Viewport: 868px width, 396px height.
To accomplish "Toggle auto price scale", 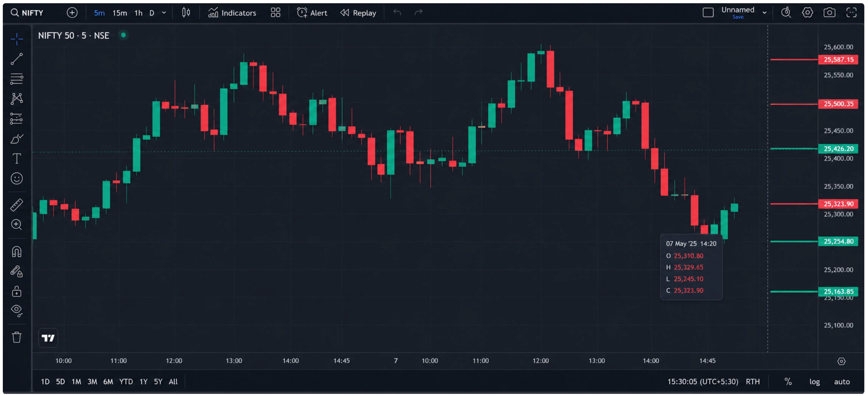I will [842, 381].
